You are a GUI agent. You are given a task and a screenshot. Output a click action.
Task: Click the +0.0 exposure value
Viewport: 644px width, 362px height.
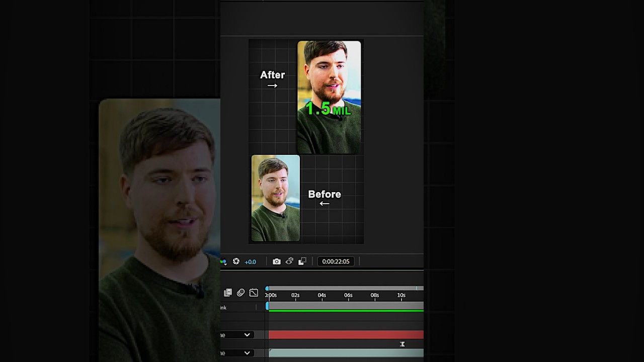(250, 261)
